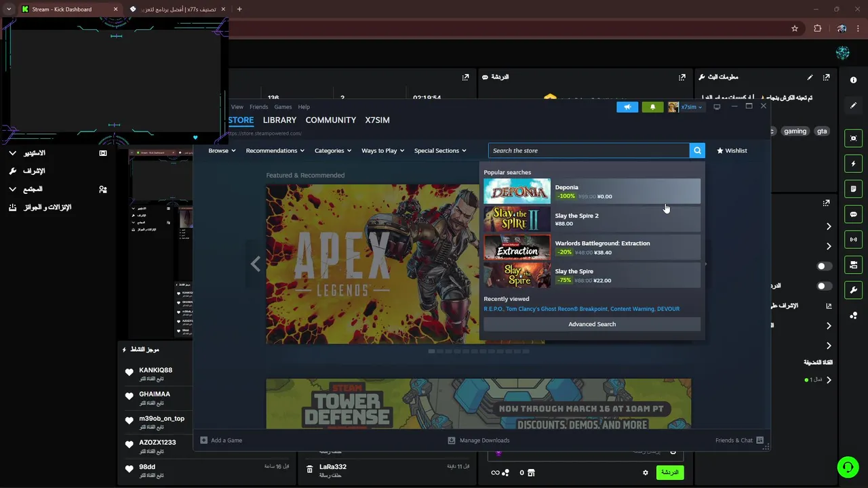Click the green support headset bubble
The width and height of the screenshot is (868, 488).
pos(848,467)
